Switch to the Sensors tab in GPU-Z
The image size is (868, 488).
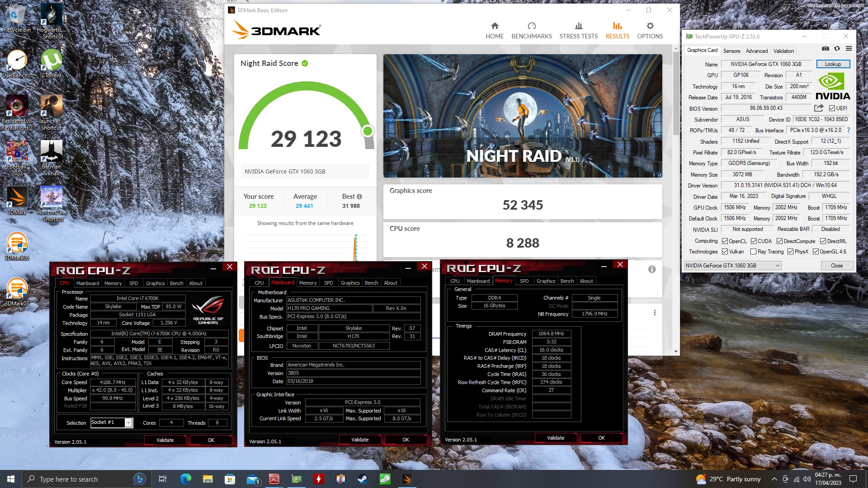[x=731, y=51]
